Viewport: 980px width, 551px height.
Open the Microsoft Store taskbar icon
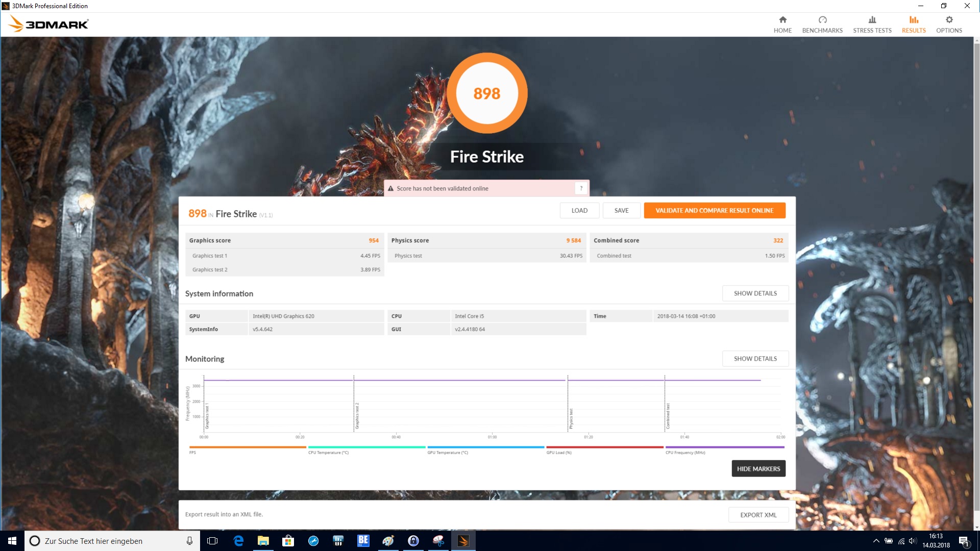pos(288,541)
